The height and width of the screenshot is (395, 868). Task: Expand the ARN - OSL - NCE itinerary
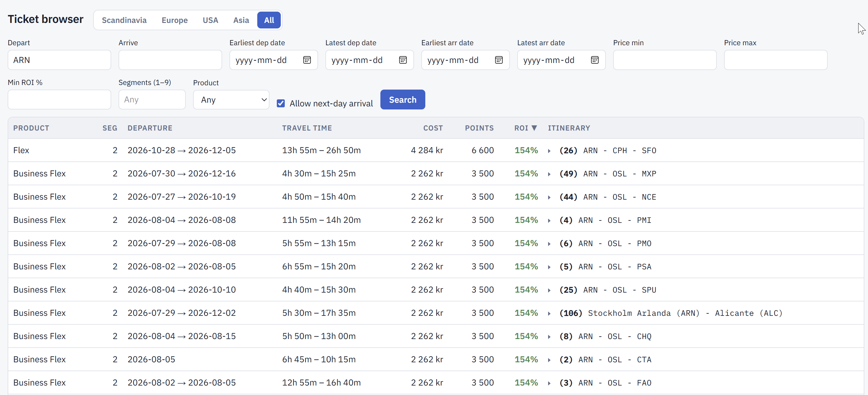[x=549, y=197]
